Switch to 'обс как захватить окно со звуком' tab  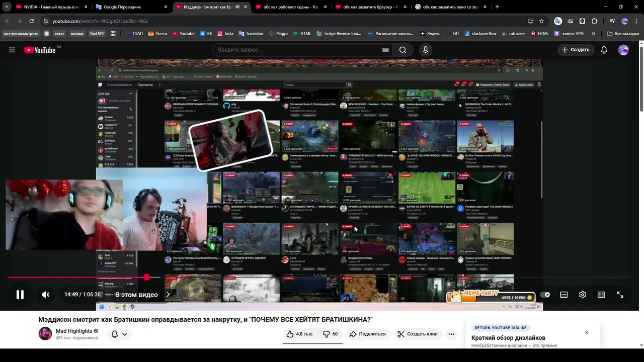451,7
